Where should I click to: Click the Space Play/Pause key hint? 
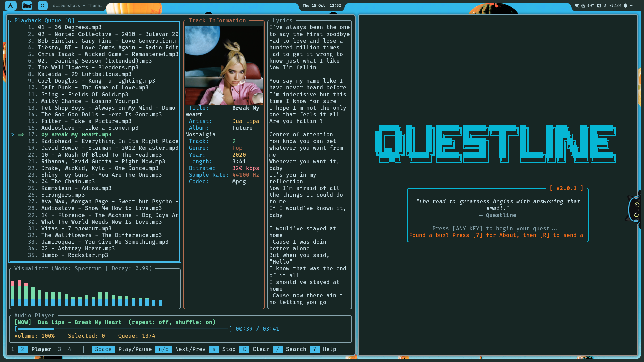point(121,349)
